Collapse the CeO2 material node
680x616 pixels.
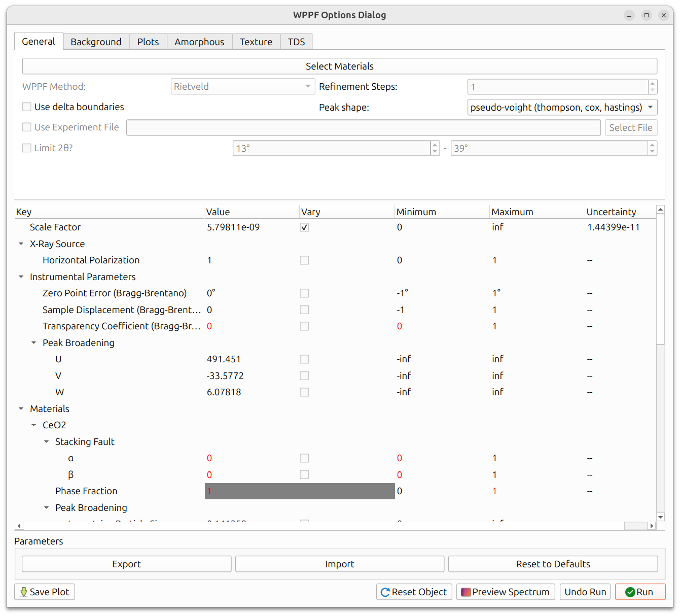(x=33, y=425)
